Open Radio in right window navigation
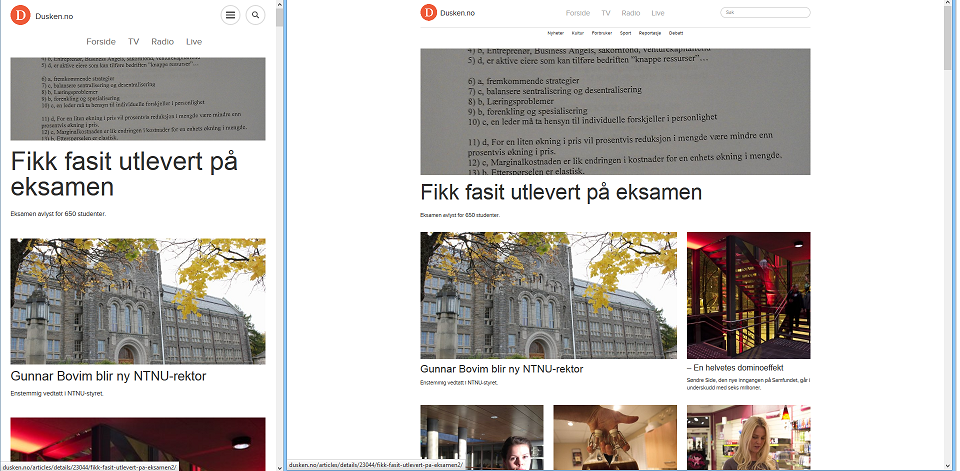Viewport: 960px width, 471px height. tap(631, 13)
